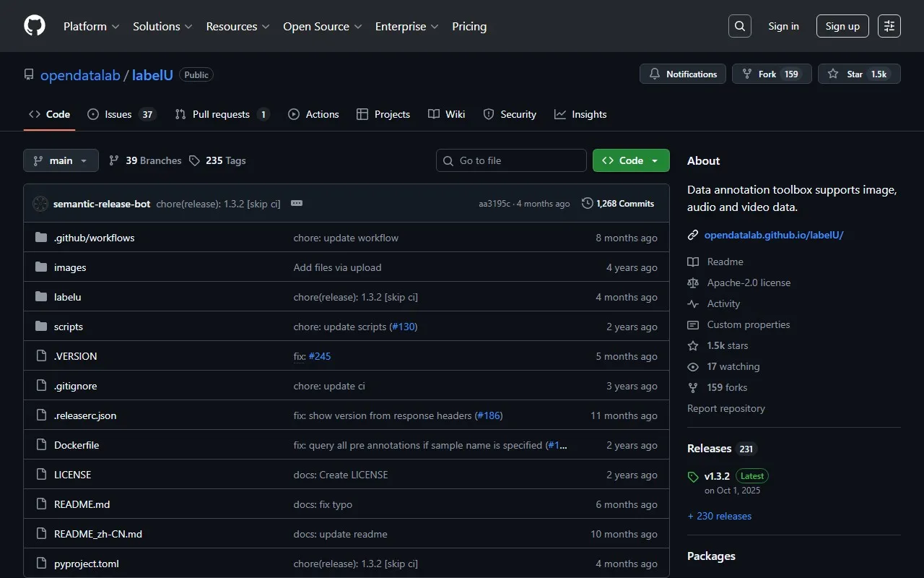Click the GitHub logo icon

tap(35, 26)
